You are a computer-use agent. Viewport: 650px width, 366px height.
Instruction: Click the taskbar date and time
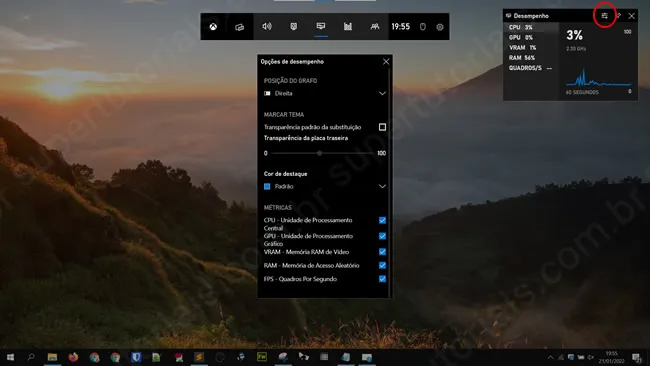coord(612,357)
